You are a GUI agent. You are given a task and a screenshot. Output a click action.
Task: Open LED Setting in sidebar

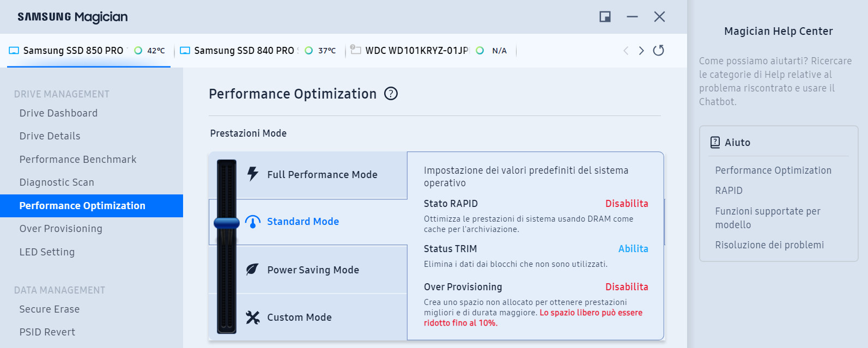click(x=92, y=252)
